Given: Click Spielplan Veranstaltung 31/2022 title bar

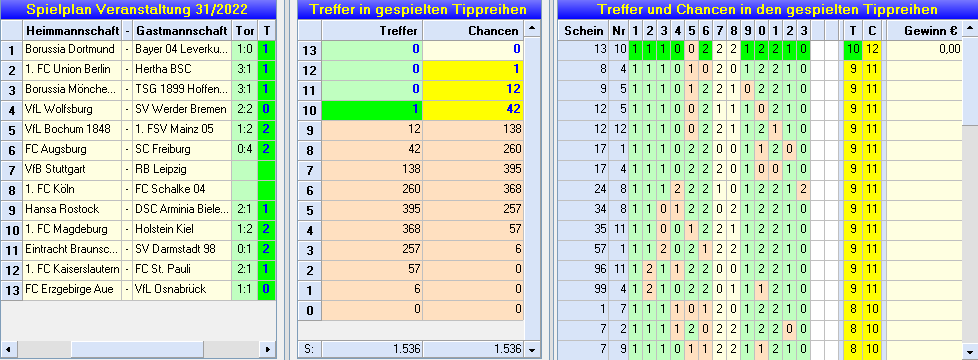Looking at the screenshot, I should point(138,9).
